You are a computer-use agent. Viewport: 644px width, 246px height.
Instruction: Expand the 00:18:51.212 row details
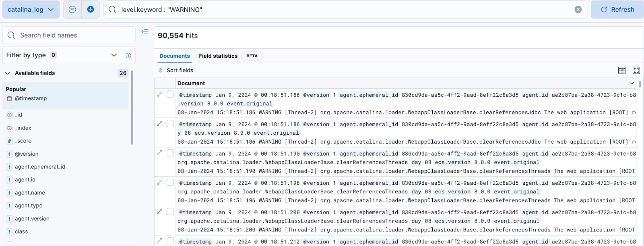(160, 241)
